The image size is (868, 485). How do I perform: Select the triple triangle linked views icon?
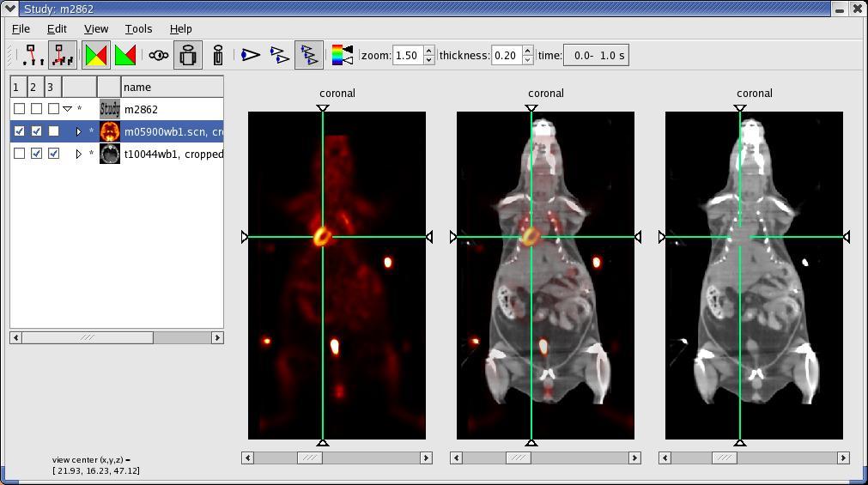pyautogui.click(x=309, y=56)
